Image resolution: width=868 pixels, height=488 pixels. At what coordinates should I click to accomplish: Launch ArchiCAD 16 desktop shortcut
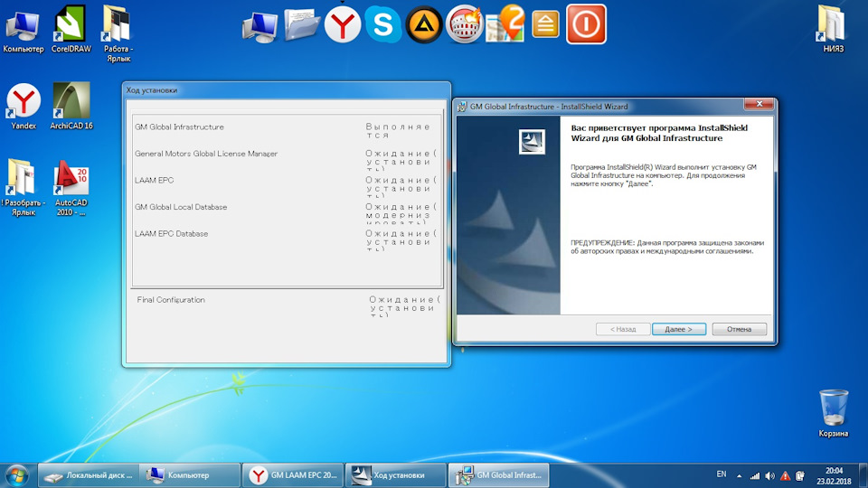click(x=71, y=107)
